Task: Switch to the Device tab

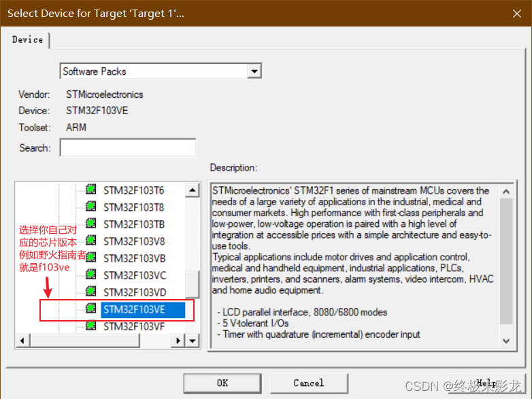Action: click(27, 39)
